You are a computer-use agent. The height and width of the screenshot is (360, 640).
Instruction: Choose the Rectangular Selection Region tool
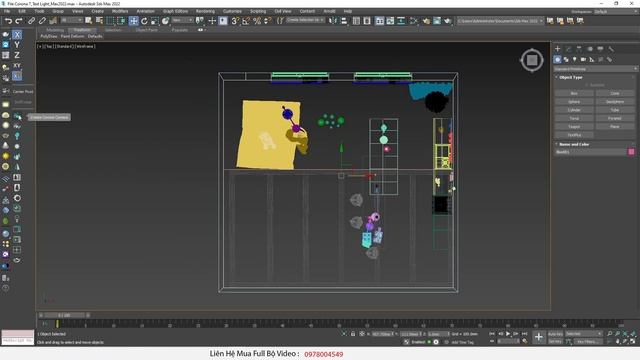[110, 20]
